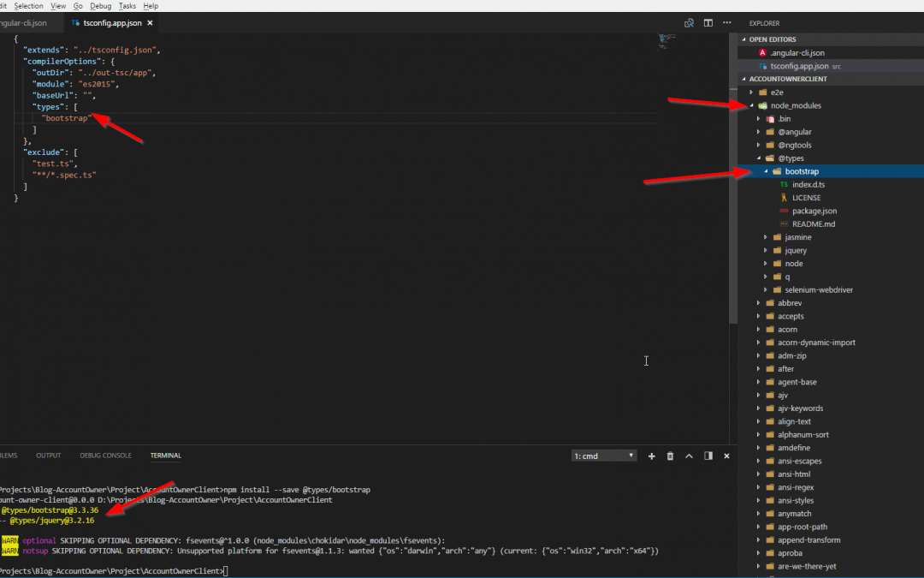This screenshot has height=578, width=924.
Task: Click the Open Changes icon in editor toolbar
Action: [x=689, y=23]
